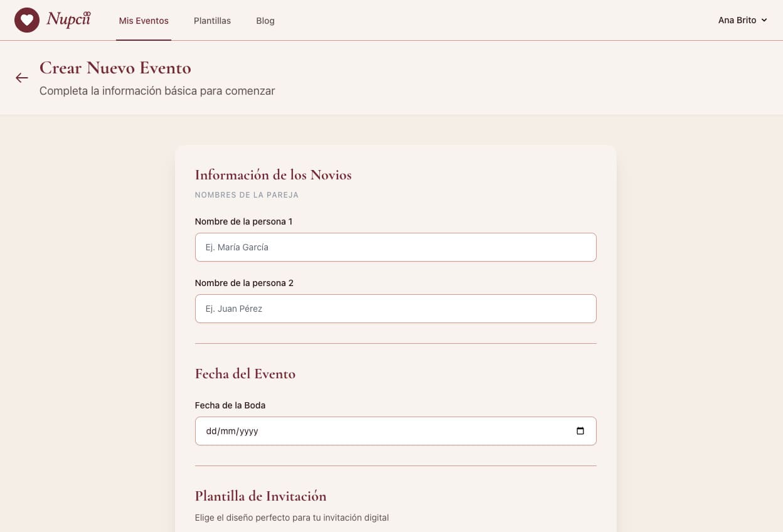This screenshot has height=532, width=783.
Task: Focus the Nombre de la persona 1 field
Action: click(395, 247)
